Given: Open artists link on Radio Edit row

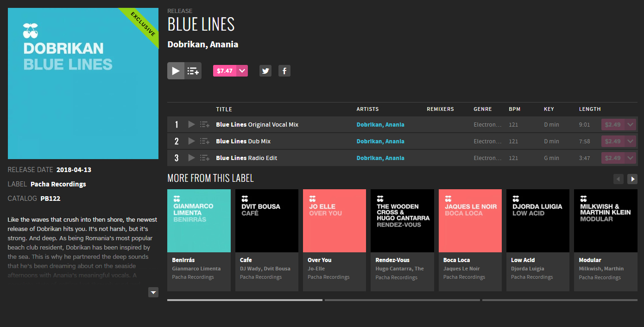Looking at the screenshot, I should (380, 158).
